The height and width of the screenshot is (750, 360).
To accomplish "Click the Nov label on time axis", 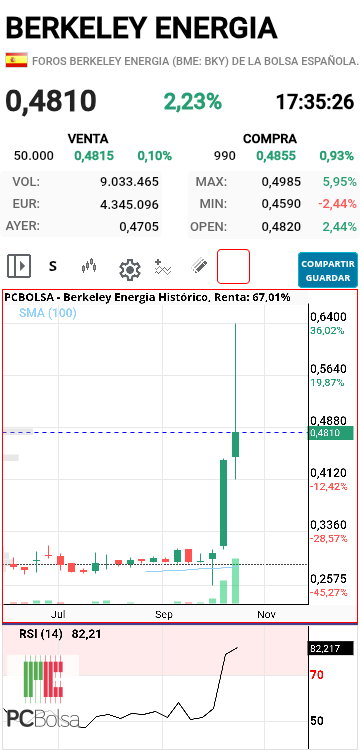I will click(266, 614).
